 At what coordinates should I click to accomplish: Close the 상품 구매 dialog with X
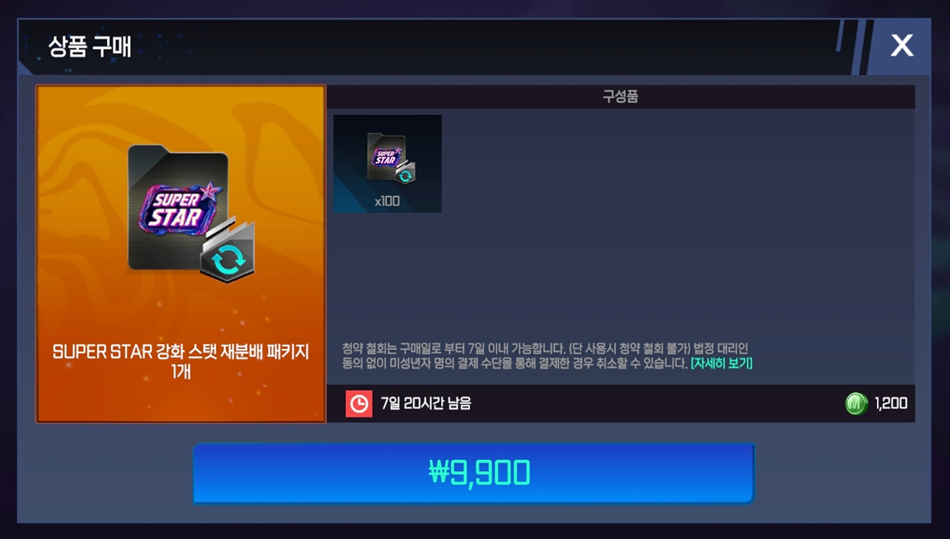(902, 45)
